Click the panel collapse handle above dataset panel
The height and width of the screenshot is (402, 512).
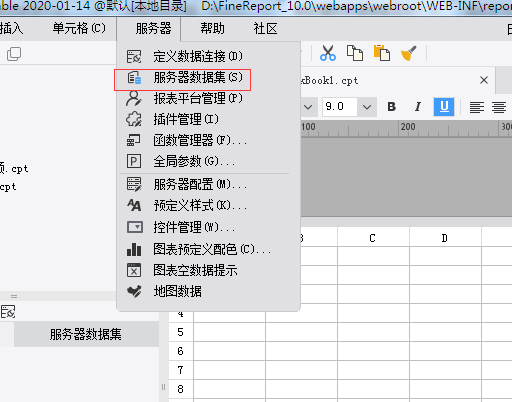[14, 296]
